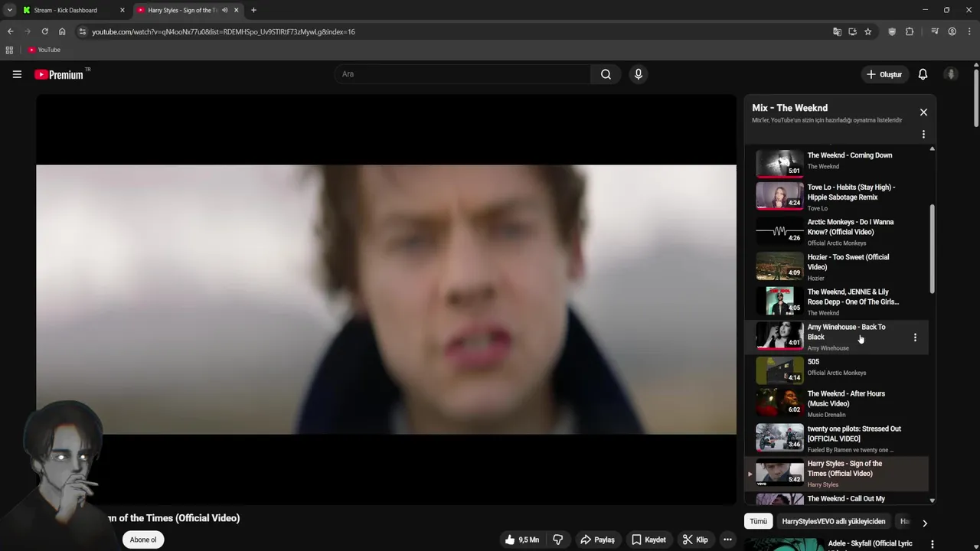Select HarryStylesVEVO adlı yükleyiciden chip
This screenshot has height=551, width=980.
[x=834, y=521]
